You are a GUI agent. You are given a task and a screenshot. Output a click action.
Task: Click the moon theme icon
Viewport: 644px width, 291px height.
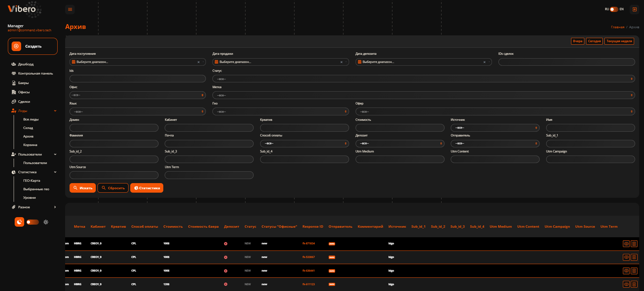click(19, 222)
